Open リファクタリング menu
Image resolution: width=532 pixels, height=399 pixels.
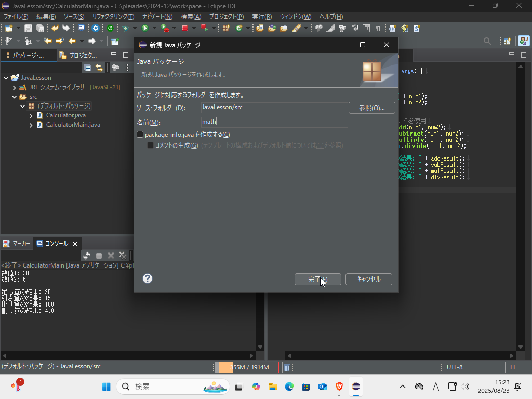113,16
